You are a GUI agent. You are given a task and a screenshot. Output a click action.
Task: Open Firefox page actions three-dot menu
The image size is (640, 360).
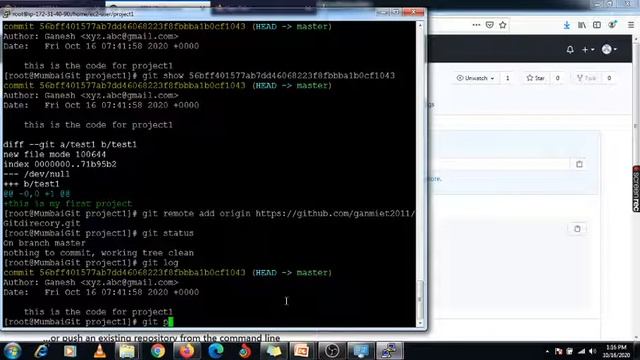click(476, 25)
